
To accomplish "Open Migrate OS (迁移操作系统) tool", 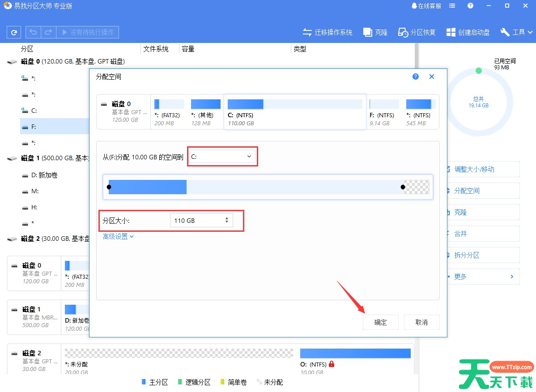I will pos(328,32).
